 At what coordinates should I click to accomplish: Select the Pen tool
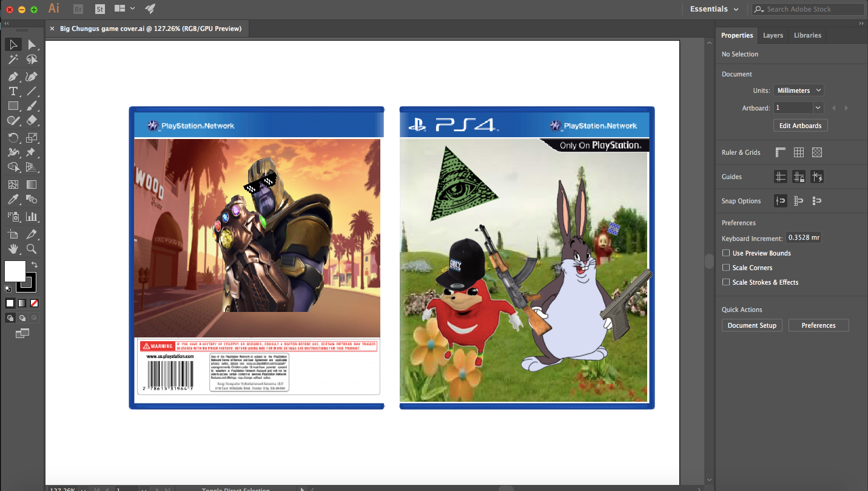(13, 76)
